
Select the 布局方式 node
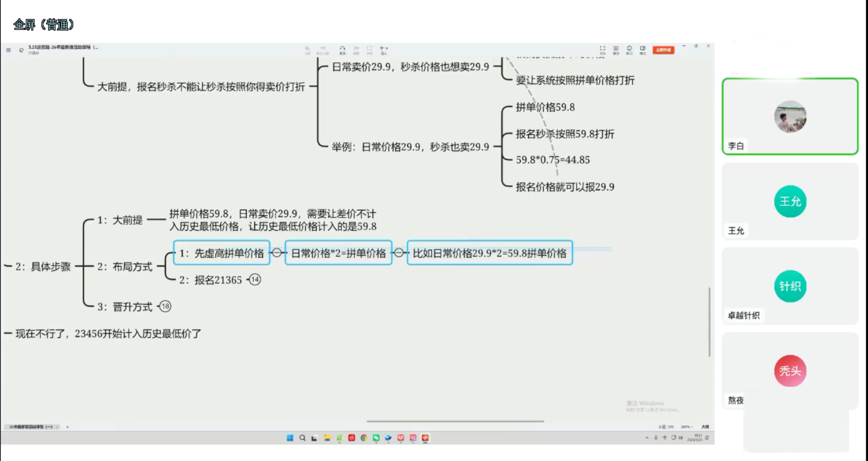point(125,267)
